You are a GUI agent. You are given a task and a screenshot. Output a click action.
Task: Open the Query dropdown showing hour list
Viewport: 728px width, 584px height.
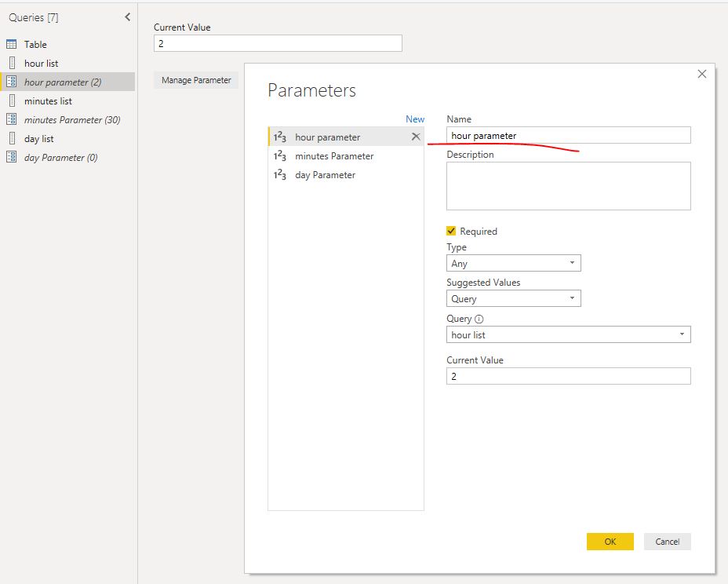pos(568,334)
